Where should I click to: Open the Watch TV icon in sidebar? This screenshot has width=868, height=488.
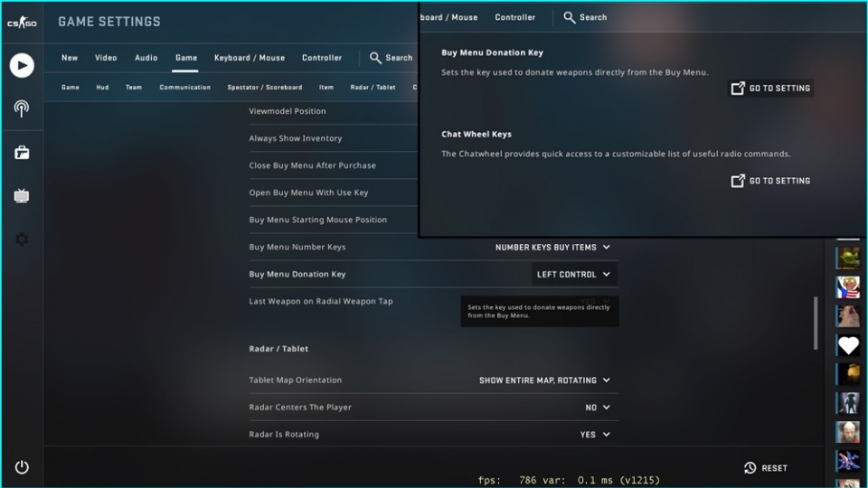click(22, 195)
